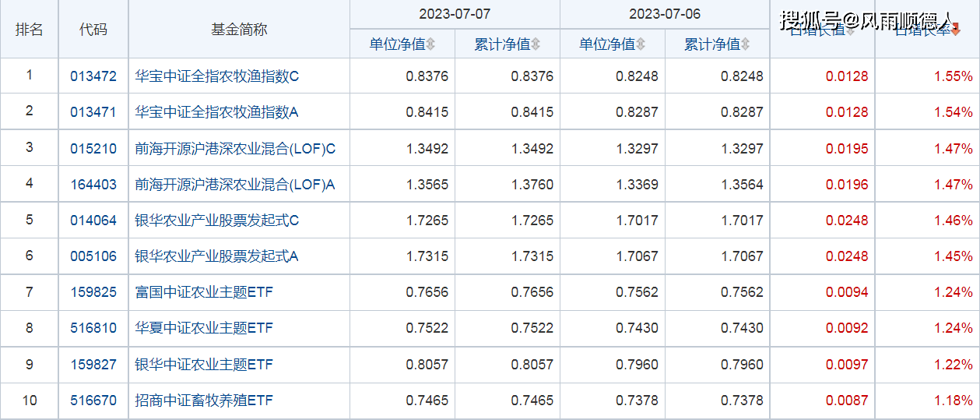The width and height of the screenshot is (980, 420).
Task: Open fund code 005106 link
Action: tap(93, 256)
